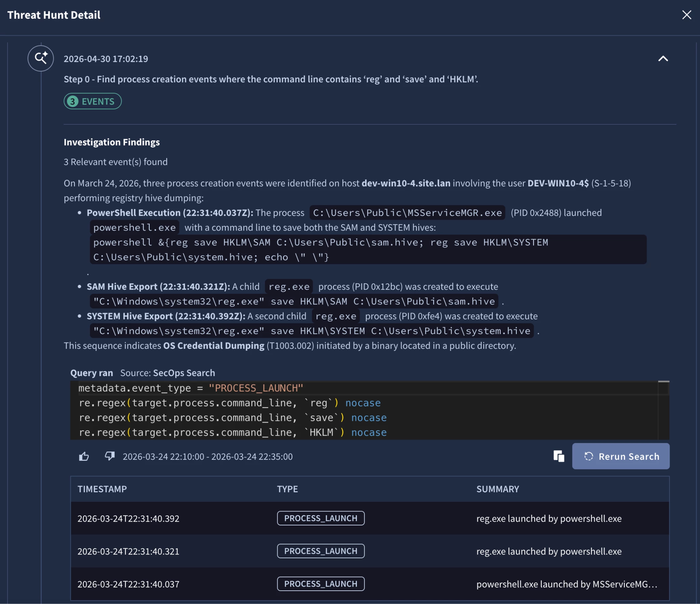
Task: Click PROCESS_LAUNCH tag in the 22:31:40.037 row
Action: click(x=321, y=584)
